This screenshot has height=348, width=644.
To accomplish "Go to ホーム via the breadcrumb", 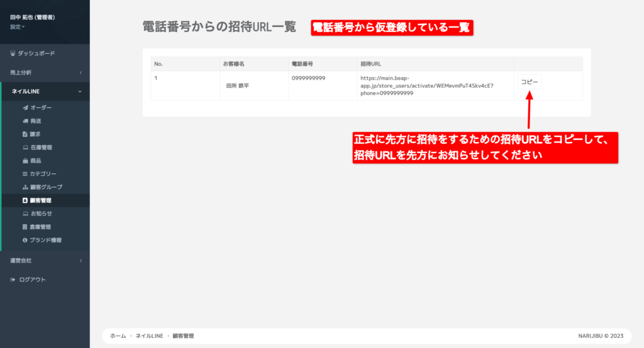I will click(118, 336).
